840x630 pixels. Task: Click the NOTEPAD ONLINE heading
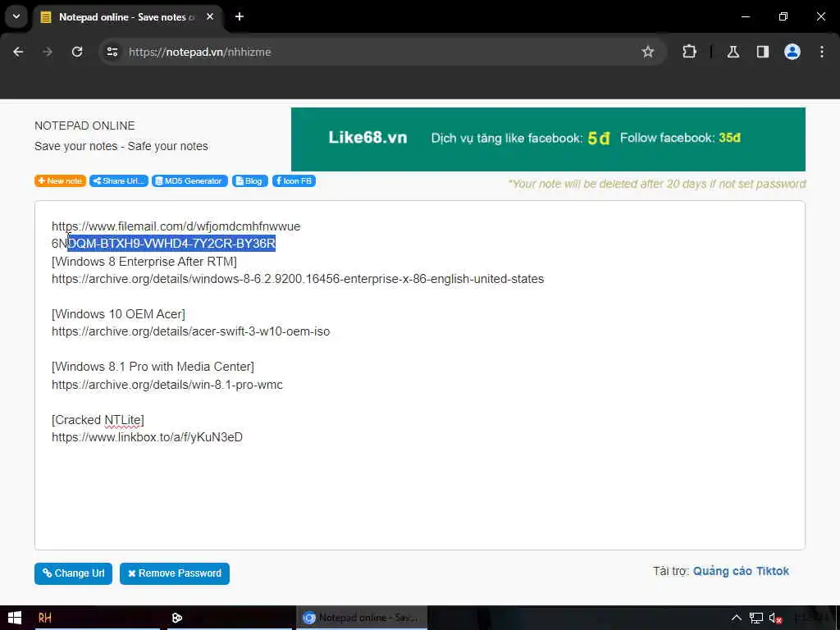(84, 126)
